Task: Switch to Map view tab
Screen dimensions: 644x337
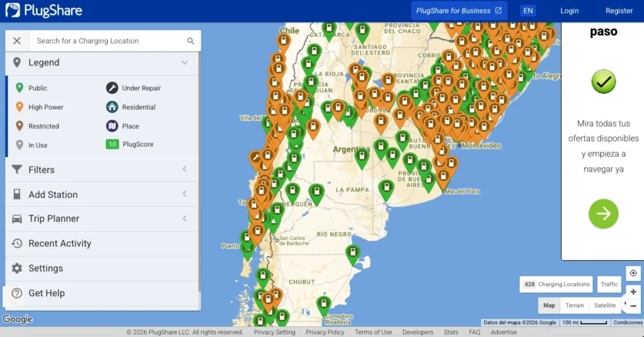Action: [x=549, y=306]
